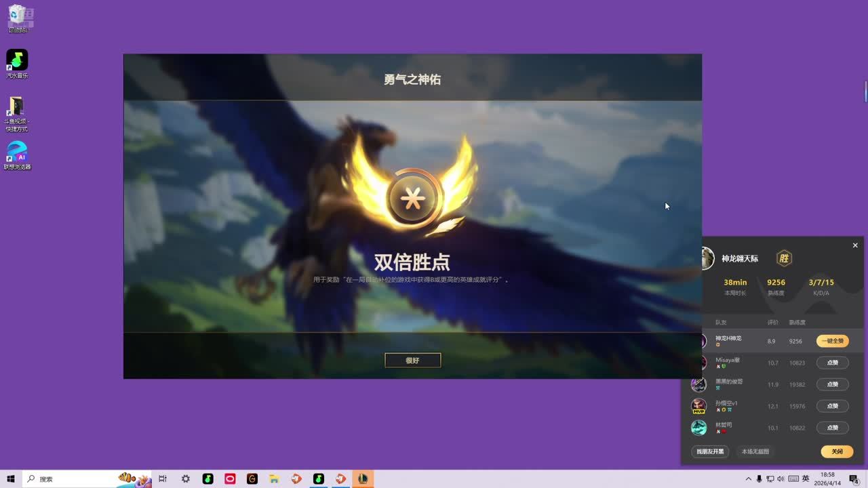Click the 12.1 rating value
Viewport: 868px width, 488px height.
[772, 407]
